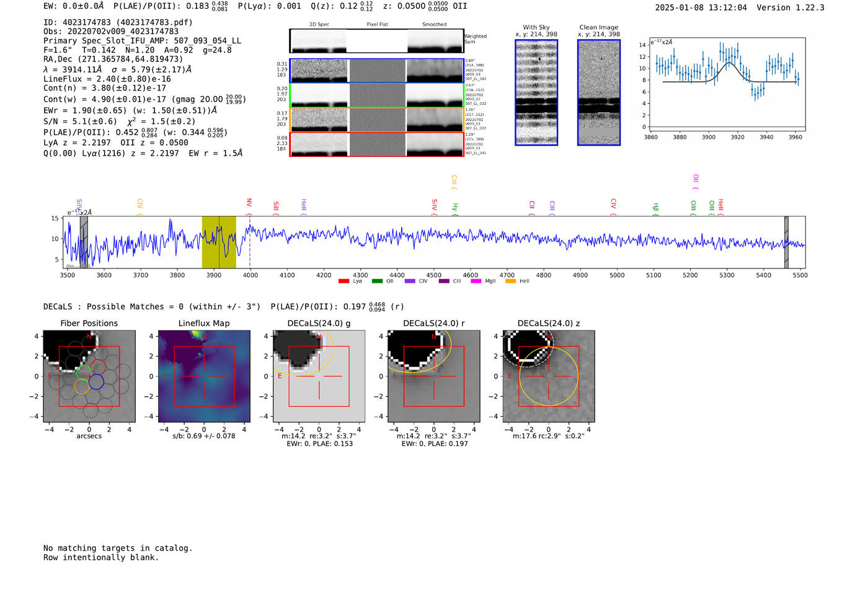Screen dimensions: 868x591
Task: Click "No matching targets in catalog."
Action: (x=118, y=548)
